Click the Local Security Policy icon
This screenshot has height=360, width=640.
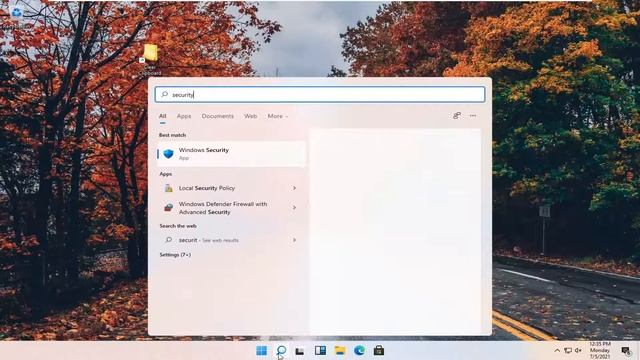pyautogui.click(x=169, y=188)
